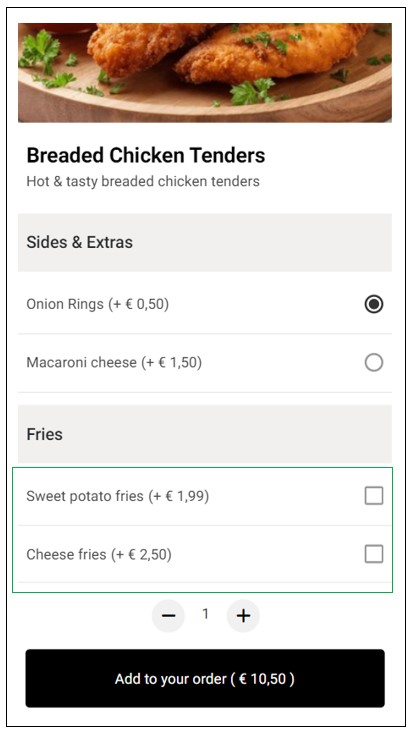Click the Macaroni cheese (+ € 1,50) label
The height and width of the screenshot is (735, 412).
coord(114,362)
